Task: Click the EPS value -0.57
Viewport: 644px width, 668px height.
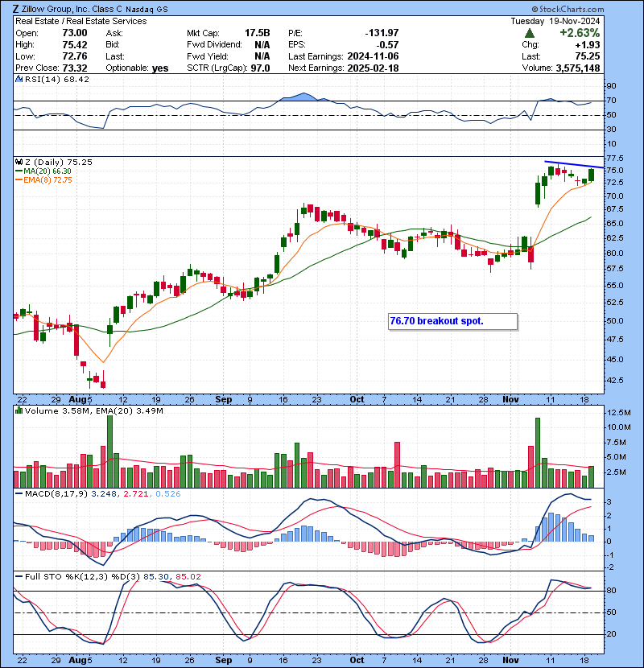Action: (x=387, y=45)
